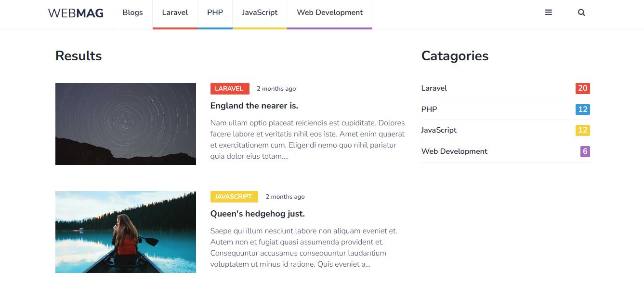Viewport: 644px width, 298px height.
Task: Open the hamburger menu icon
Action: point(548,13)
